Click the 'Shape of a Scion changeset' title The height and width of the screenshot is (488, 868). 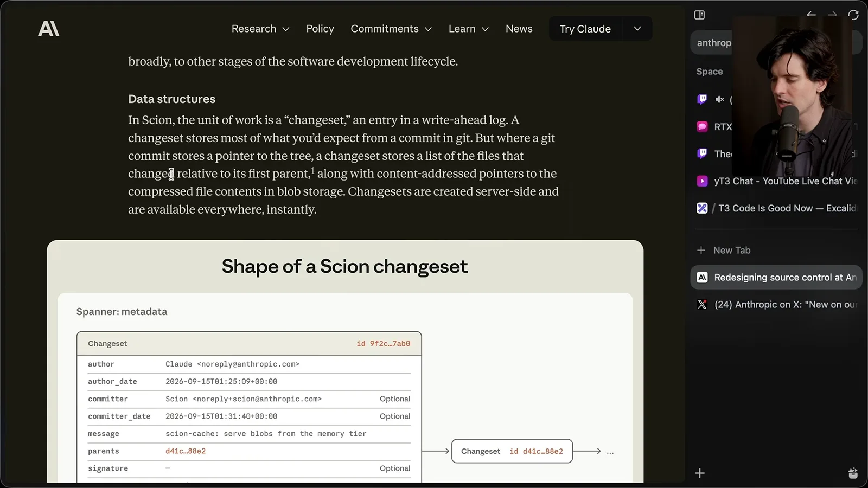pyautogui.click(x=344, y=266)
